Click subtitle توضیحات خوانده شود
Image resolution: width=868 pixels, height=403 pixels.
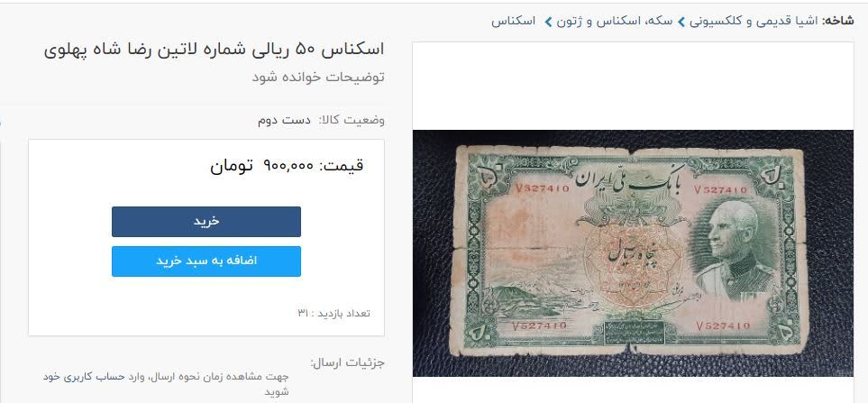(x=318, y=78)
